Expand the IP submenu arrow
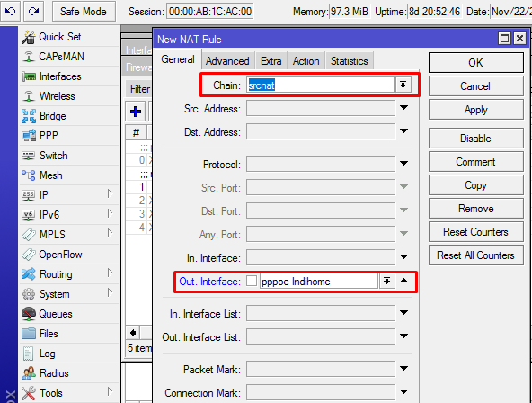This screenshot has height=403, width=532. (x=110, y=194)
